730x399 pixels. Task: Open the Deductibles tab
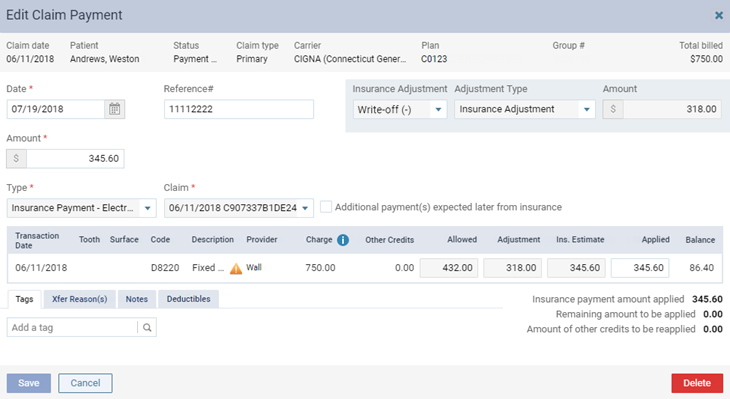point(189,299)
